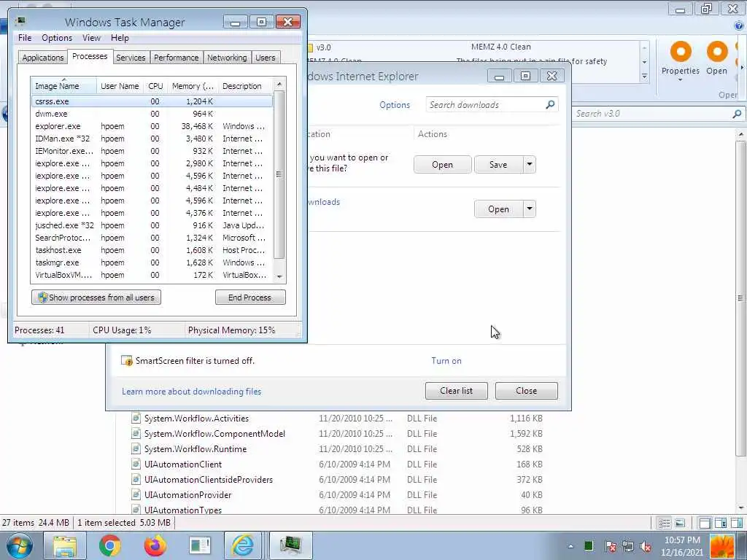The width and height of the screenshot is (747, 560).
Task: Click Learn more about downloading files
Action: [x=192, y=392]
